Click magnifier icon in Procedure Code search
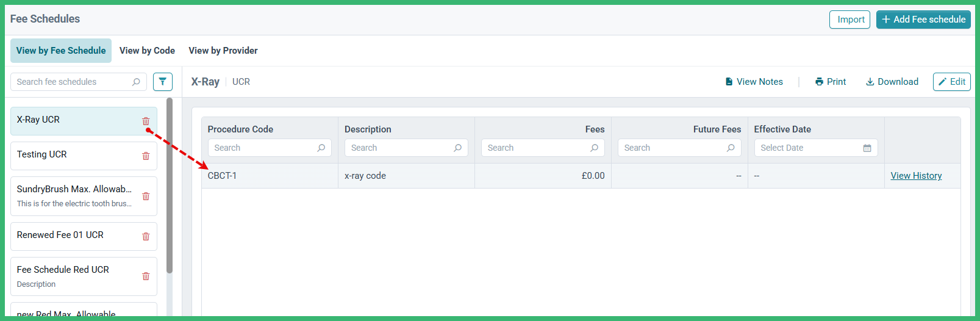Viewport: 980px width, 321px height. point(321,148)
